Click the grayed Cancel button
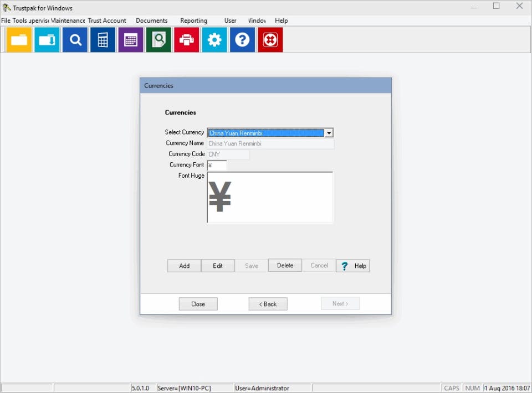Screen dimensions: 532x393 click(x=319, y=265)
